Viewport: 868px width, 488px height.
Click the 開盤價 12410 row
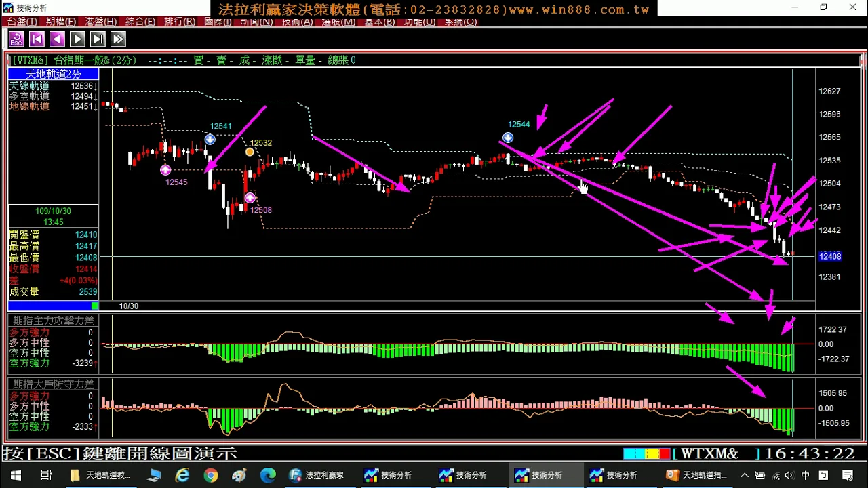54,235
